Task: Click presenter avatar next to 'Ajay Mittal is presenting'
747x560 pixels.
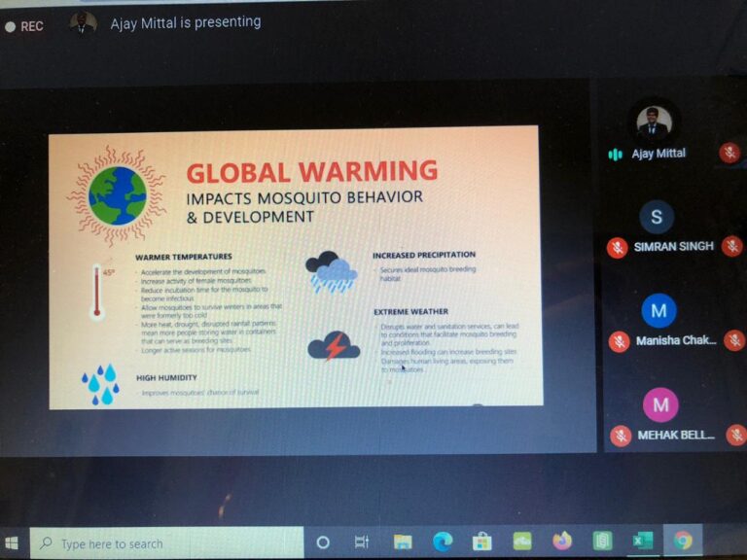Action: click(x=84, y=22)
